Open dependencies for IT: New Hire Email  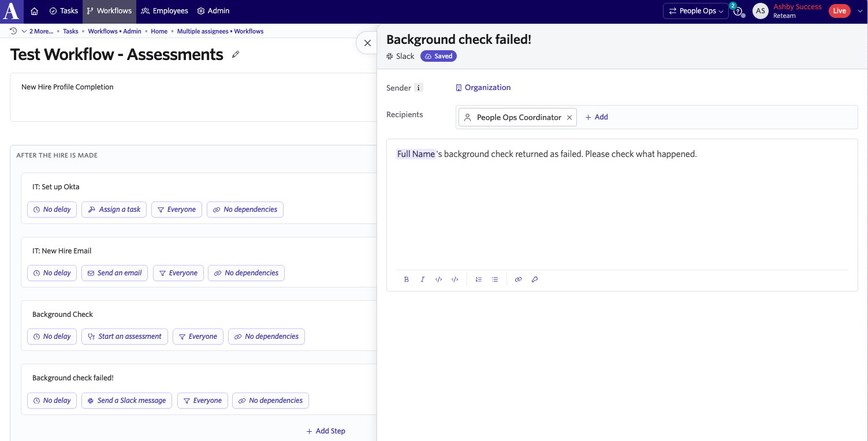click(246, 273)
